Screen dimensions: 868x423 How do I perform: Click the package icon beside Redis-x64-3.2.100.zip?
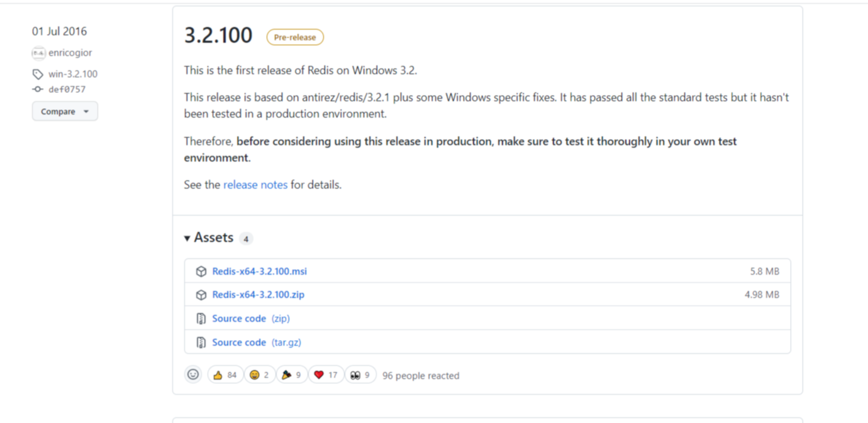coord(201,295)
